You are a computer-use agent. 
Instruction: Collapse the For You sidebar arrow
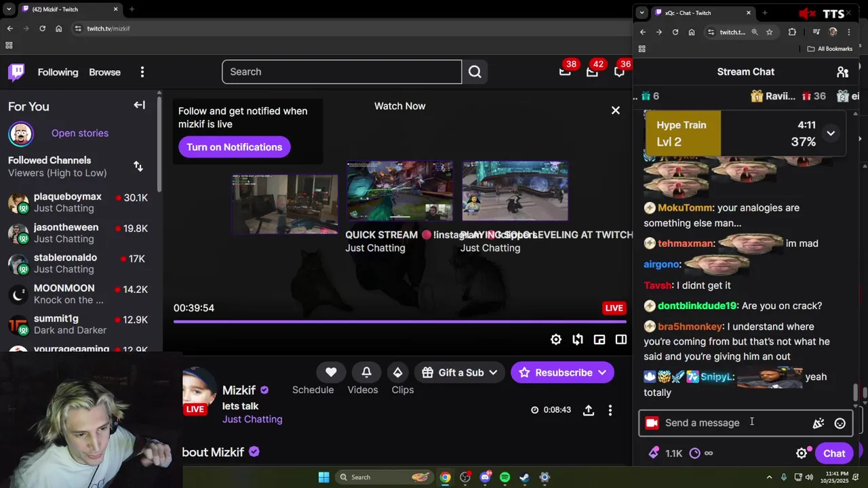(139, 105)
